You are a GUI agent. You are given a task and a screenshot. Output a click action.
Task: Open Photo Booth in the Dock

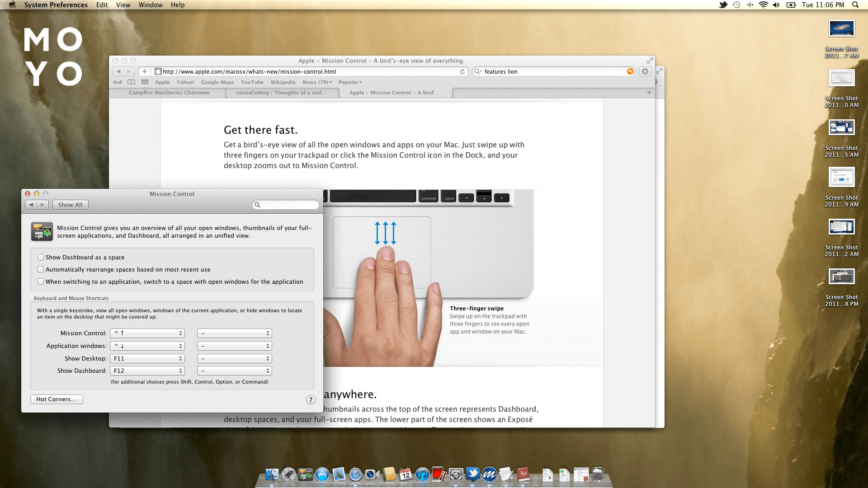[x=439, y=474]
